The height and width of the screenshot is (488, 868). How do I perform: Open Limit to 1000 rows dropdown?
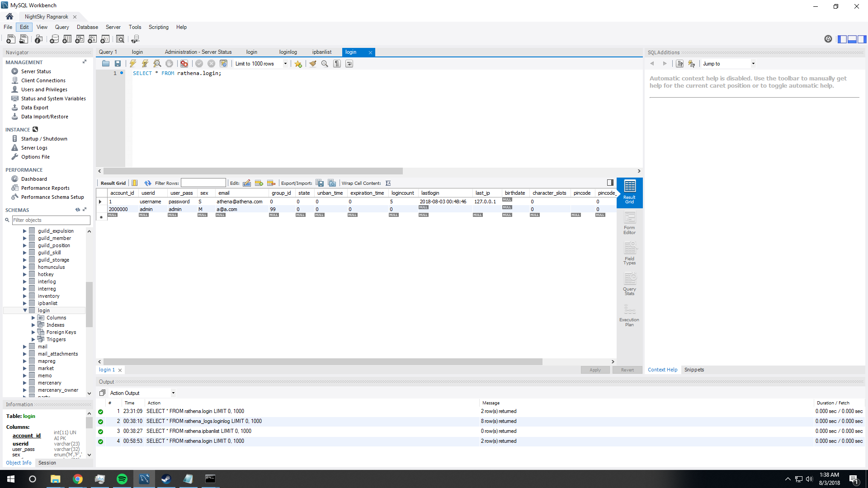(x=285, y=64)
